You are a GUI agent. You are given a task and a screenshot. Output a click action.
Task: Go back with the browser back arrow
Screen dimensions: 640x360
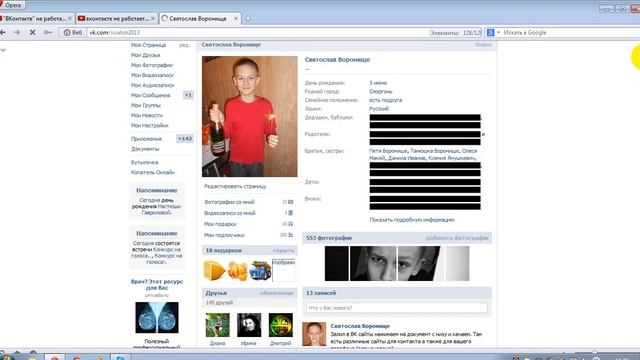point(3,32)
